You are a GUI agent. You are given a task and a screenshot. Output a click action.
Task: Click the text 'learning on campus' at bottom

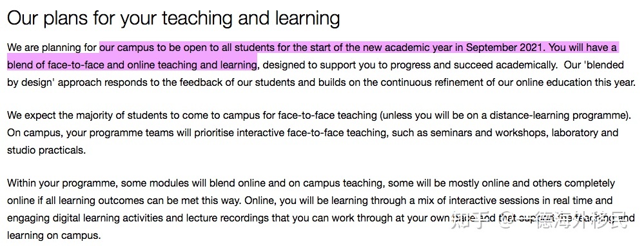53,236
